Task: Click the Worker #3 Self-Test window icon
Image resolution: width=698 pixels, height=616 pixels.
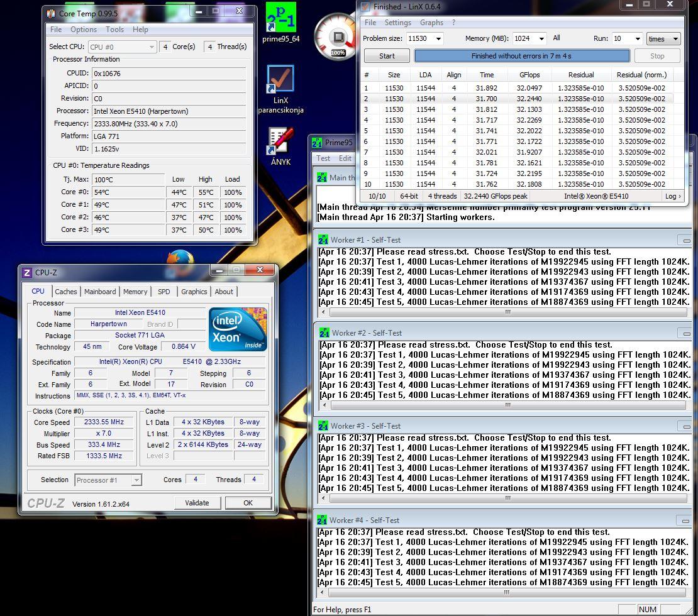Action: (x=323, y=426)
